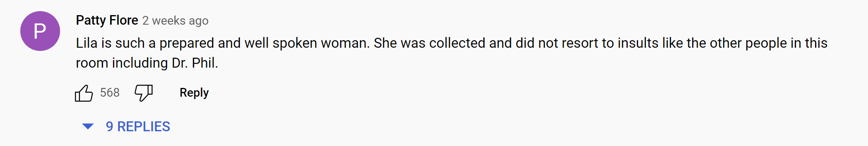This screenshot has height=146, width=868.
Task: Click the word 'Reply' under the comment
Action: click(x=194, y=93)
